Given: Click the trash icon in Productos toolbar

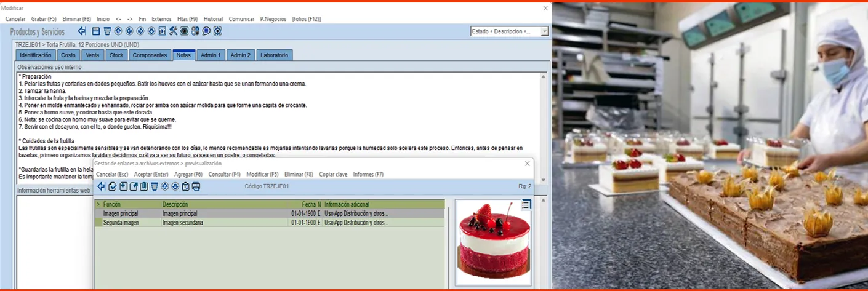Looking at the screenshot, I should [107, 31].
